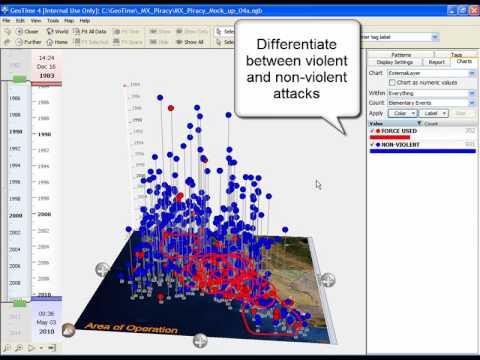Enable Chart as numeric values checkbox
The height and width of the screenshot is (360, 480).
coord(392,82)
